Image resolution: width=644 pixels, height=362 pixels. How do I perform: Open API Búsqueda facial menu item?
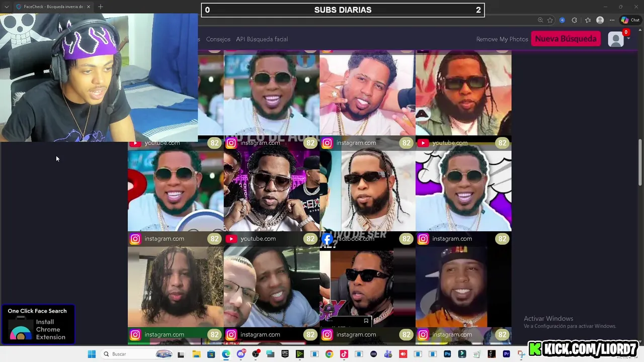(x=262, y=39)
